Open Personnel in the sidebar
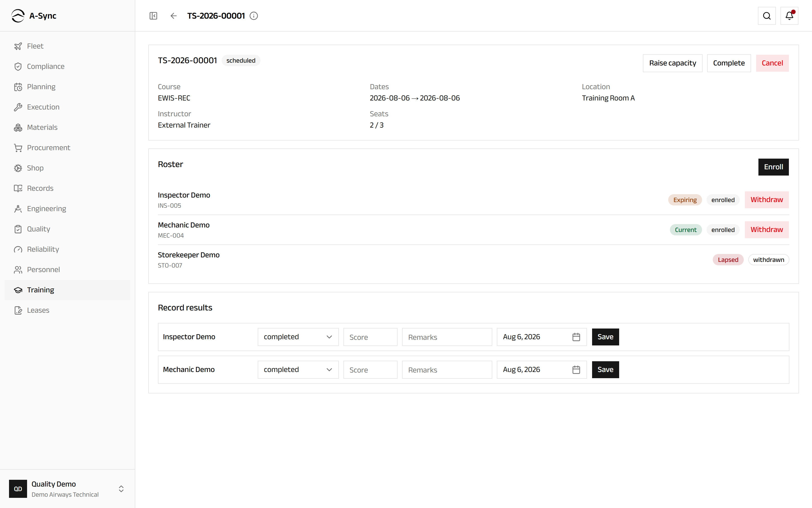The height and width of the screenshot is (508, 812). pyautogui.click(x=67, y=270)
